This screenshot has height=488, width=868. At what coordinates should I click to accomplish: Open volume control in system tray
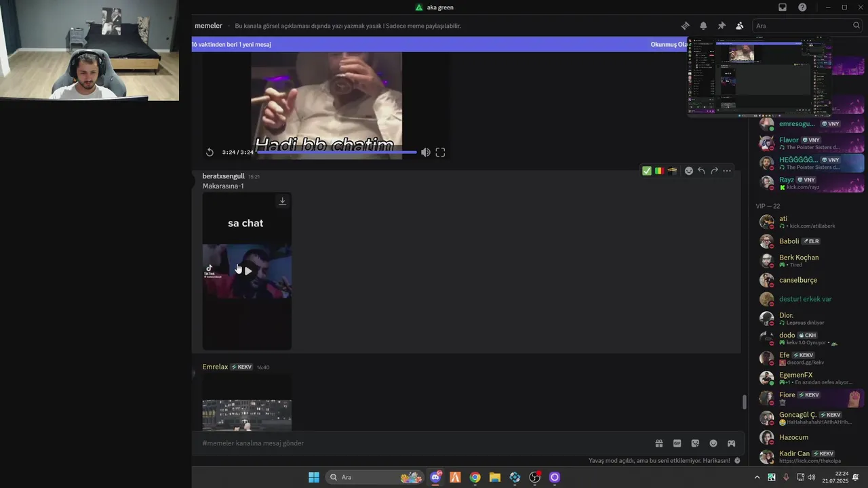click(812, 477)
